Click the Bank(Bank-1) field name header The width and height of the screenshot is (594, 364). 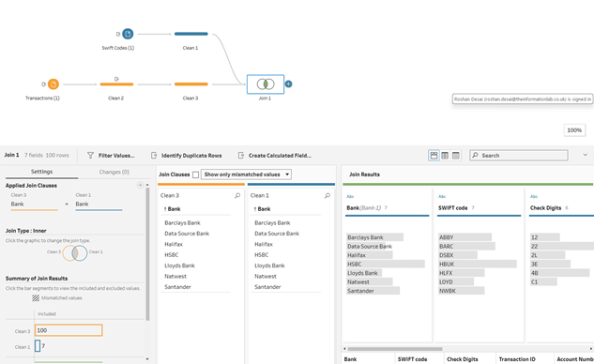click(364, 208)
